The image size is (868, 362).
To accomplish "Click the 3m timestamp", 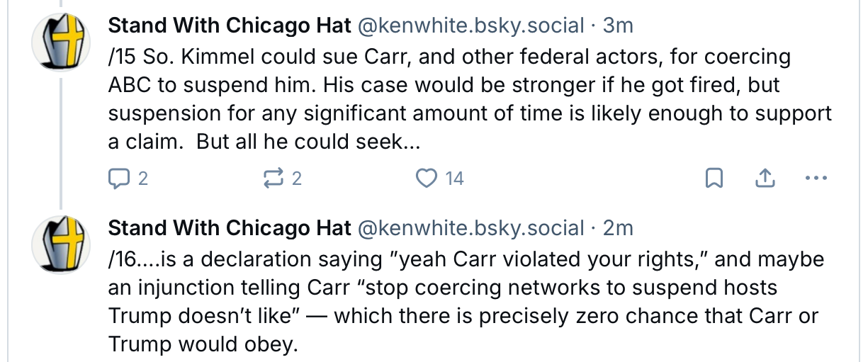I will [618, 26].
